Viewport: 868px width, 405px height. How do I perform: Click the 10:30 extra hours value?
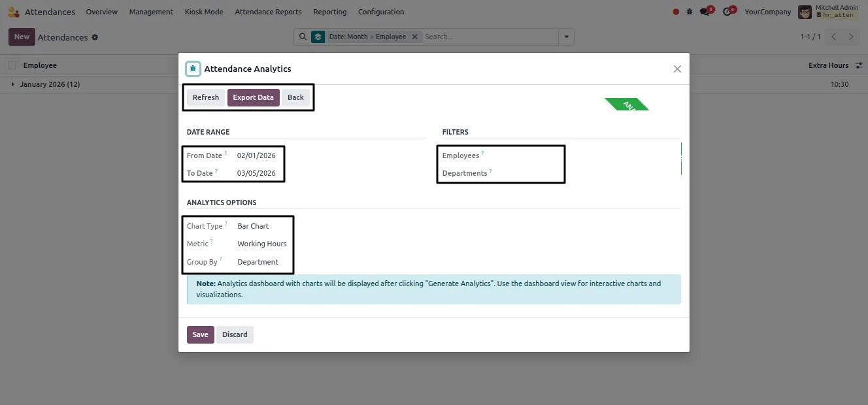[839, 84]
